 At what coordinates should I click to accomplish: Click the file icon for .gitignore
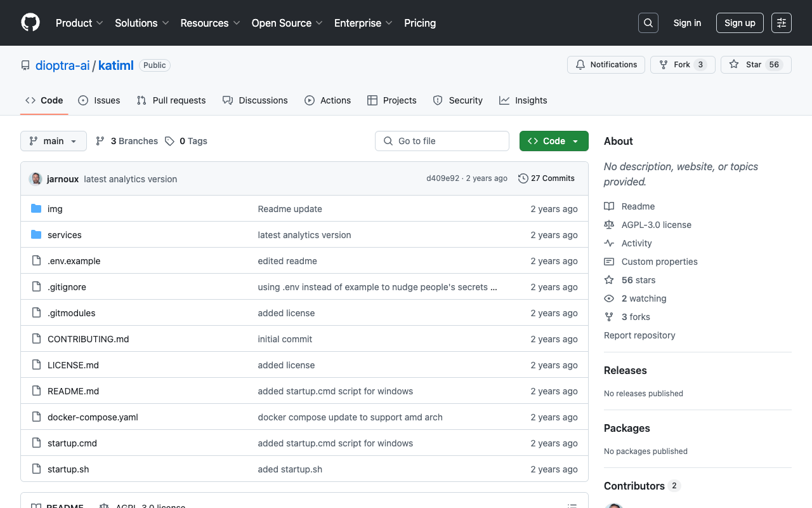pos(36,287)
